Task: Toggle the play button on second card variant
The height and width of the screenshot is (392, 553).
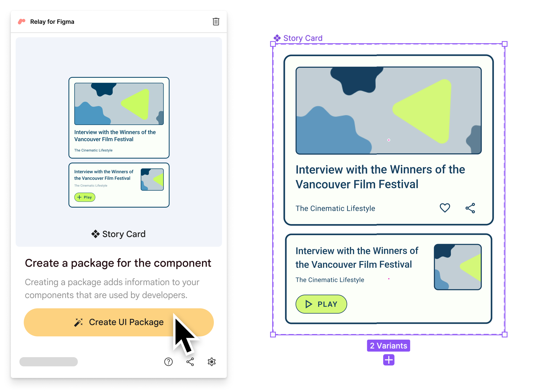Action: point(321,304)
